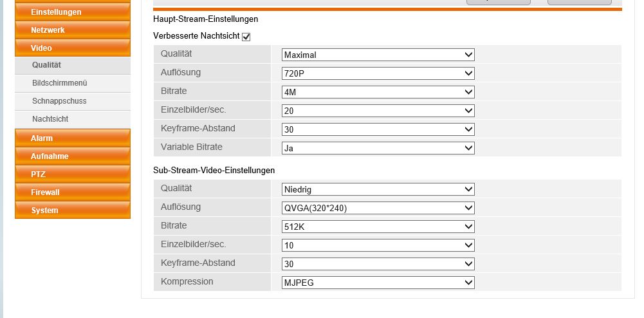
Task: Open the PTZ menu section
Action: (x=72, y=174)
